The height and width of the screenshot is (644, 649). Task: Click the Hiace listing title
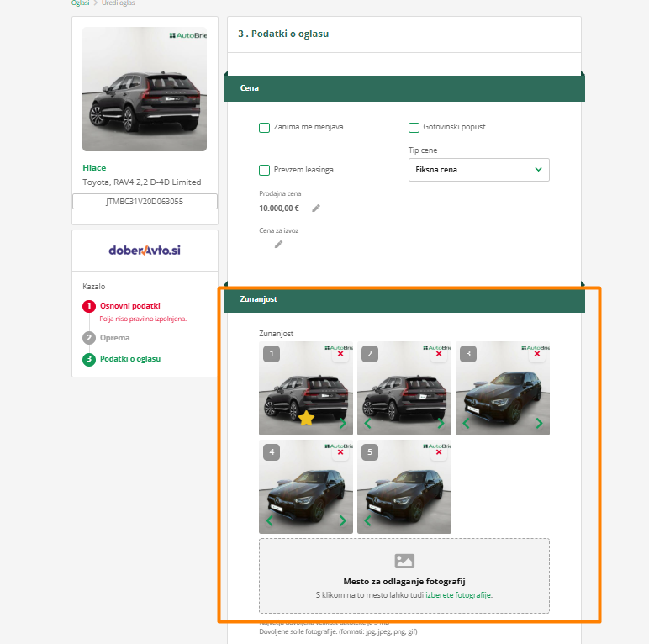tap(94, 167)
